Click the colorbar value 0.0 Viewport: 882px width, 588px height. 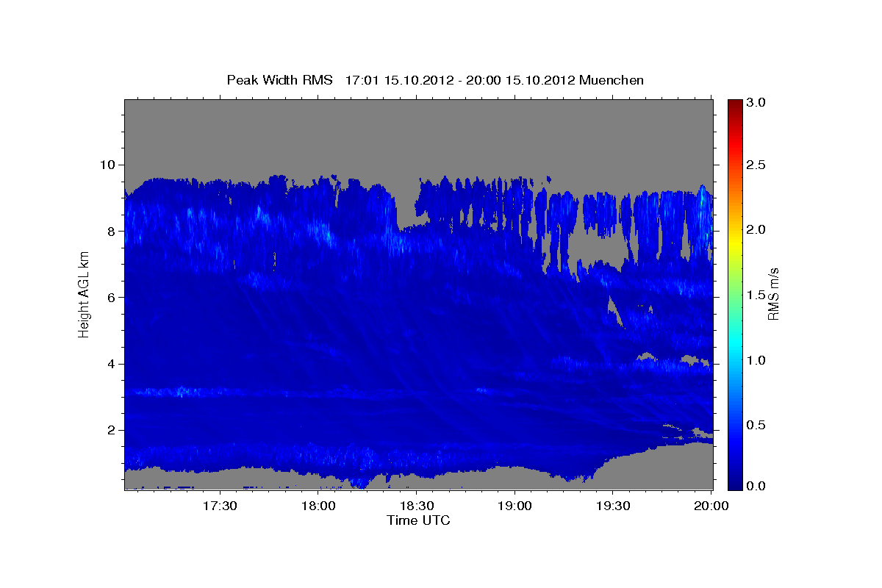coord(757,487)
